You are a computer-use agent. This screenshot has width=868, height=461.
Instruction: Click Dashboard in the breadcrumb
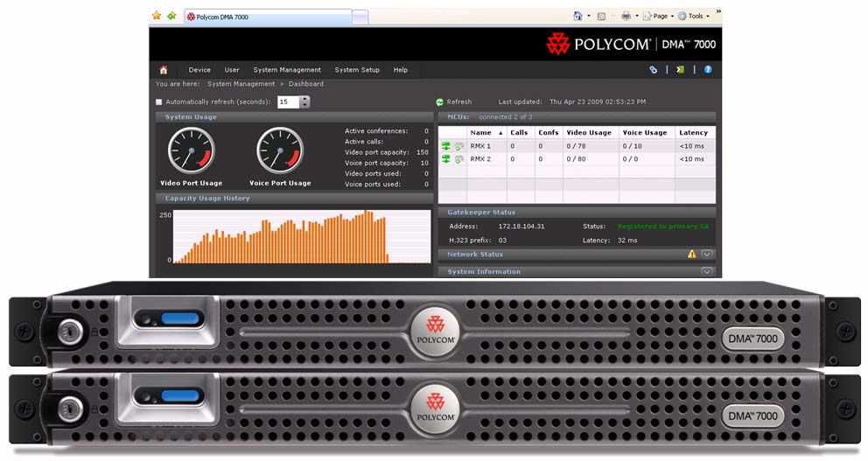[305, 84]
